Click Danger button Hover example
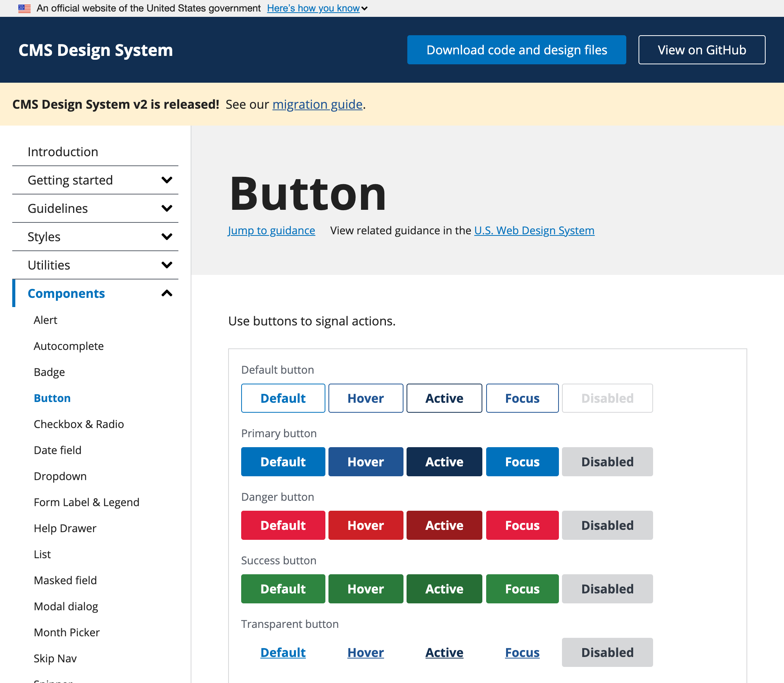784x683 pixels. point(366,525)
